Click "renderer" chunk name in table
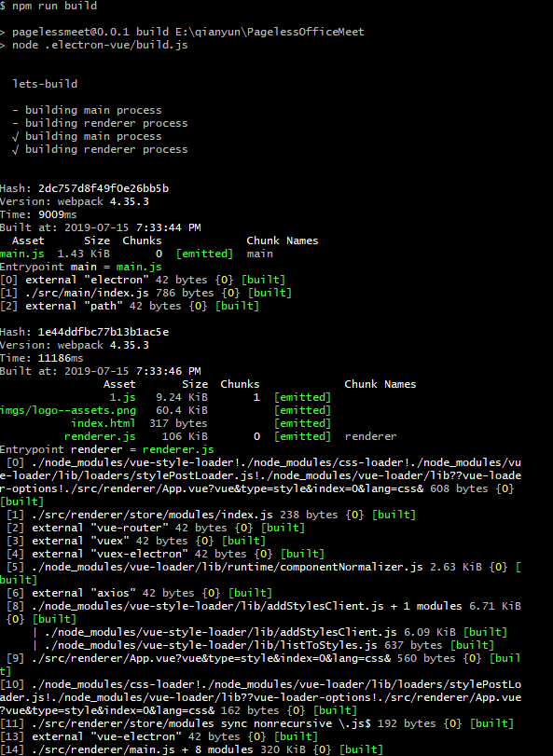The width and height of the screenshot is (553, 756). [371, 436]
